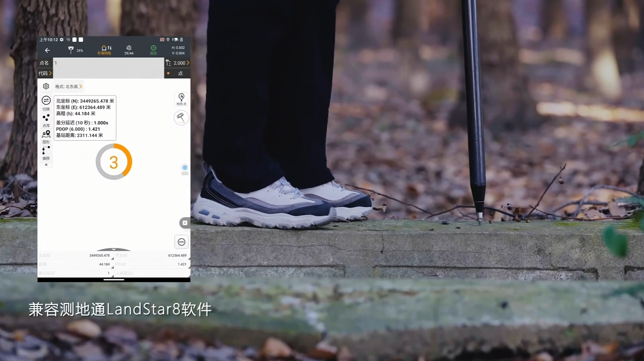Collapse the bottom coordinate panel handle
The height and width of the screenshot is (361, 644).
(x=114, y=249)
